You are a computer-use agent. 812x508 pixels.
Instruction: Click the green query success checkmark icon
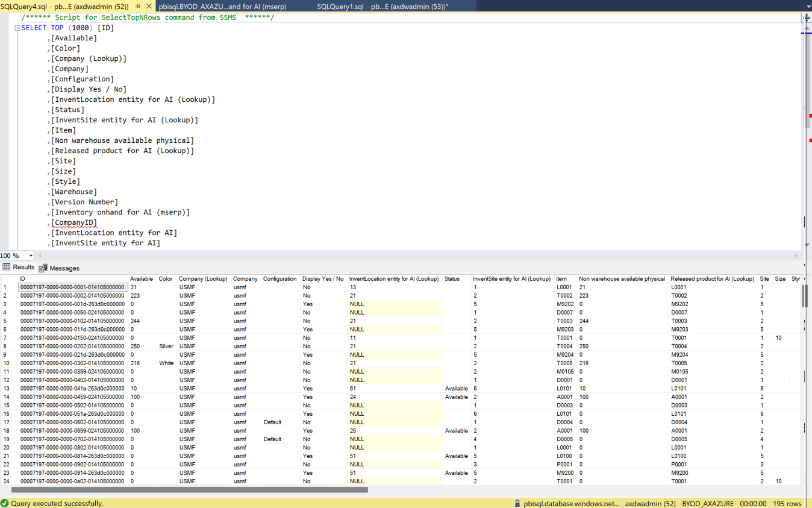pos(5,503)
